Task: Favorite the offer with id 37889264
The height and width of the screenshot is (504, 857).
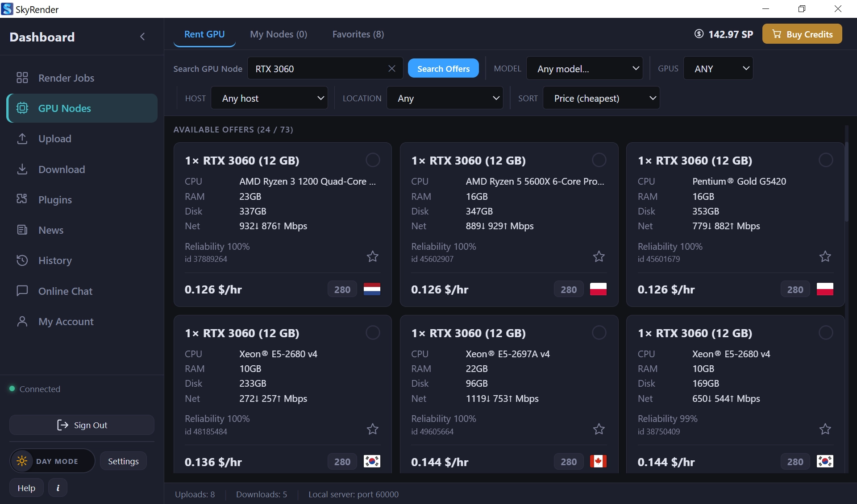Action: (x=372, y=256)
